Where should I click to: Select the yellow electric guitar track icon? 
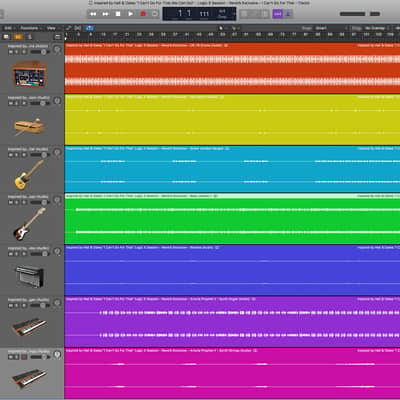pos(29,174)
